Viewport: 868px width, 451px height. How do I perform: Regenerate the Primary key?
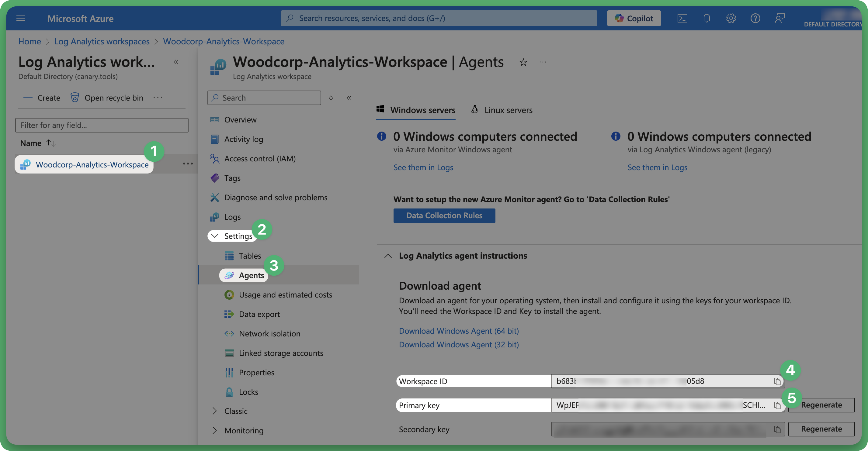[x=821, y=405]
